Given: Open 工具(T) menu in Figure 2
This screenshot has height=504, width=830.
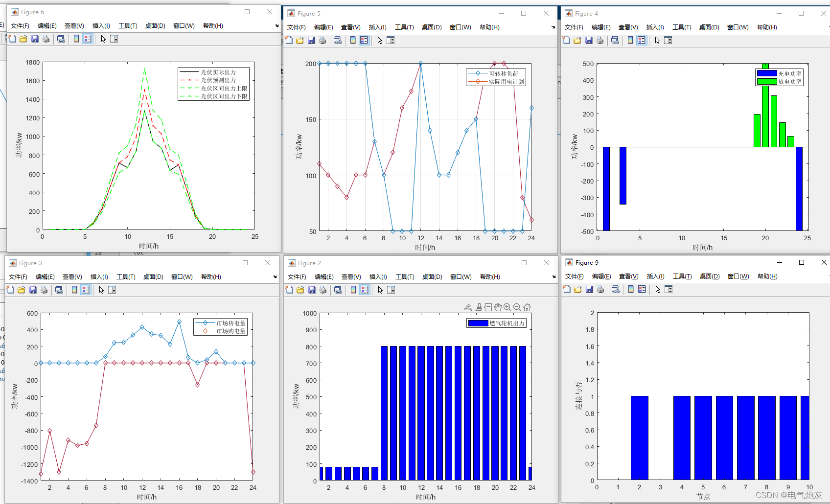Looking at the screenshot, I should [x=405, y=277].
